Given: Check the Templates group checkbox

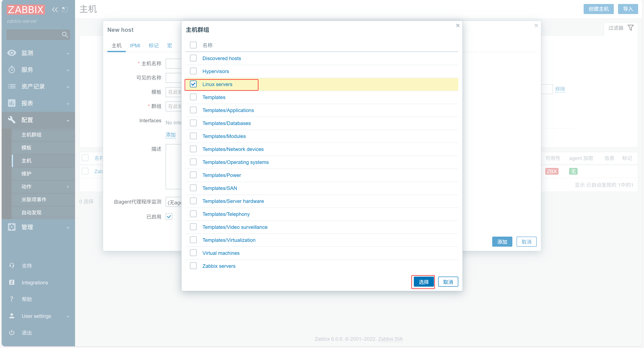Looking at the screenshot, I should pos(193,97).
